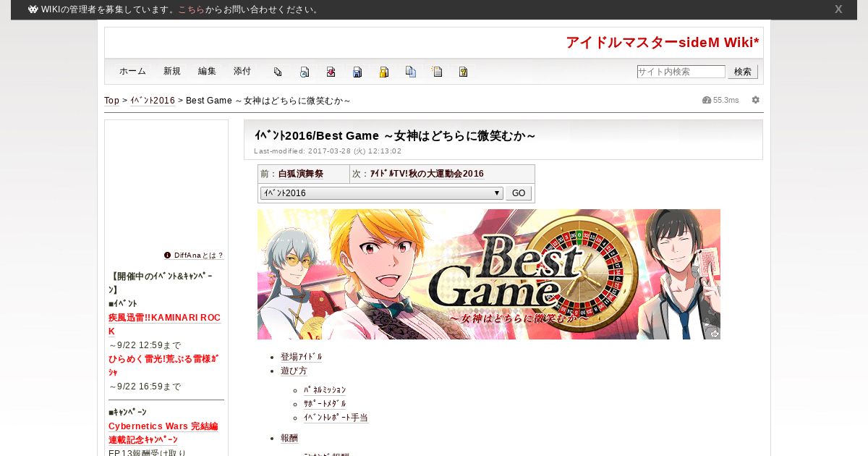This screenshot has width=868, height=456.
Task: Jump to ｲﾍﾞﾝﾄﾚﾎﾟｰﾄ手当 subsection
Action: point(336,418)
